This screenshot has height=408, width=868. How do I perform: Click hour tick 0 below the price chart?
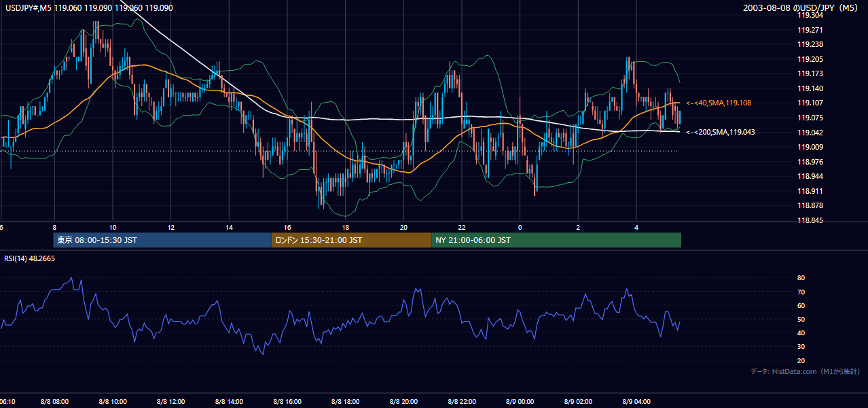520,227
